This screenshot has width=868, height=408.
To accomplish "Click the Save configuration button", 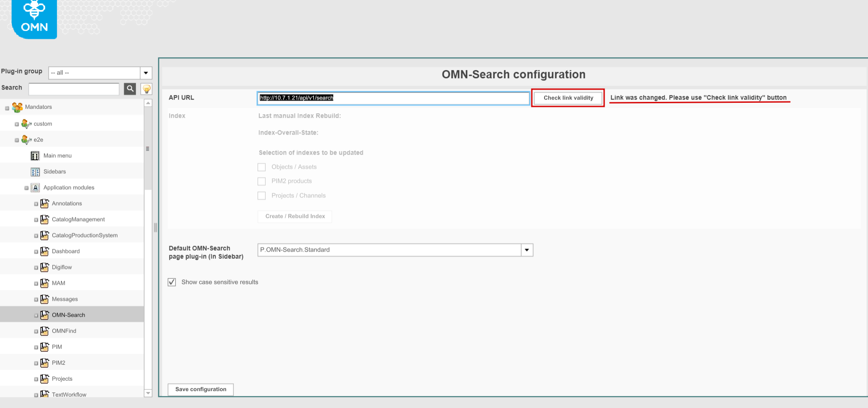I will [201, 389].
